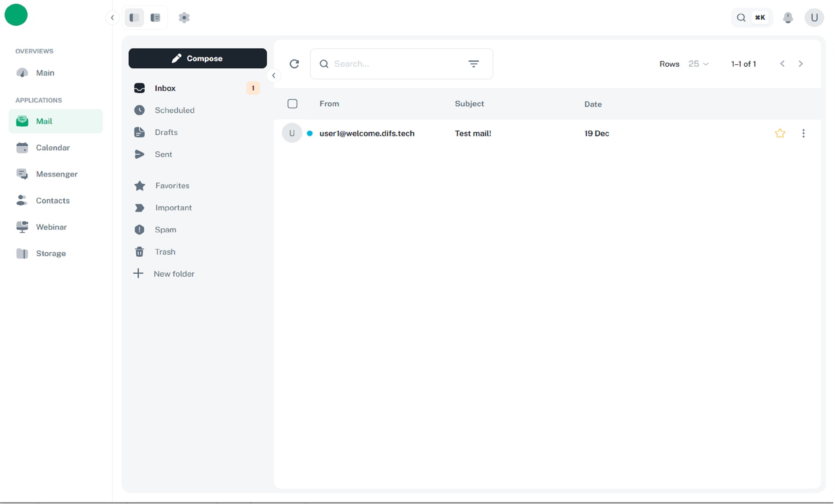Open the Drafts folder
Viewport: 835px width, 504px height.
(197, 132)
